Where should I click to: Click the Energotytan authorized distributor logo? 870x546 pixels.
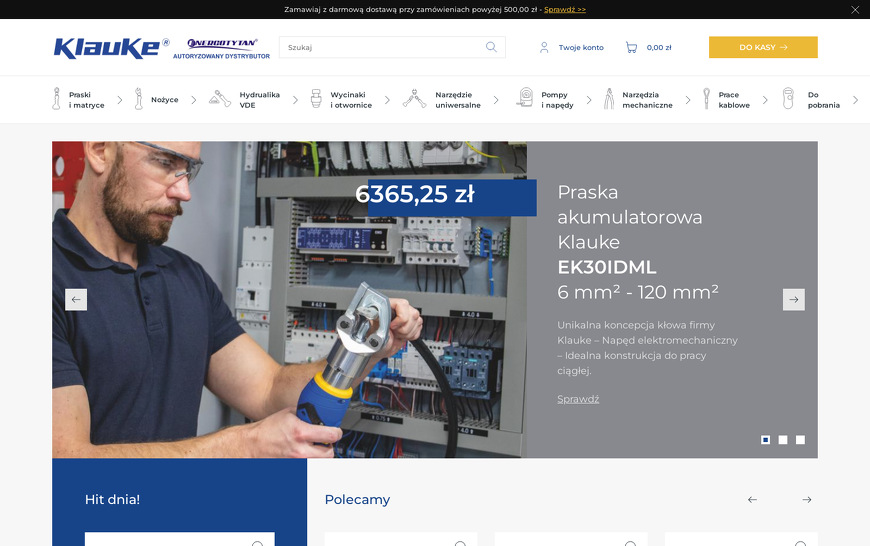221,48
